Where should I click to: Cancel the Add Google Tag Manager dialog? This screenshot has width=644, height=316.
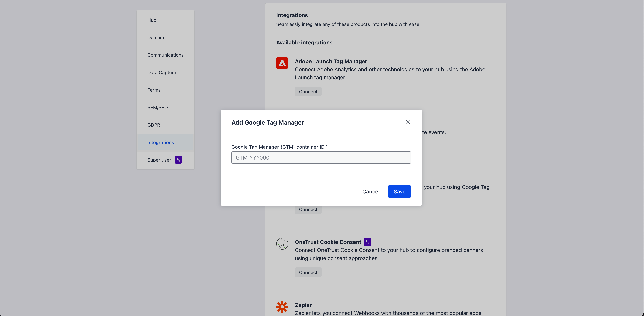[x=371, y=192]
